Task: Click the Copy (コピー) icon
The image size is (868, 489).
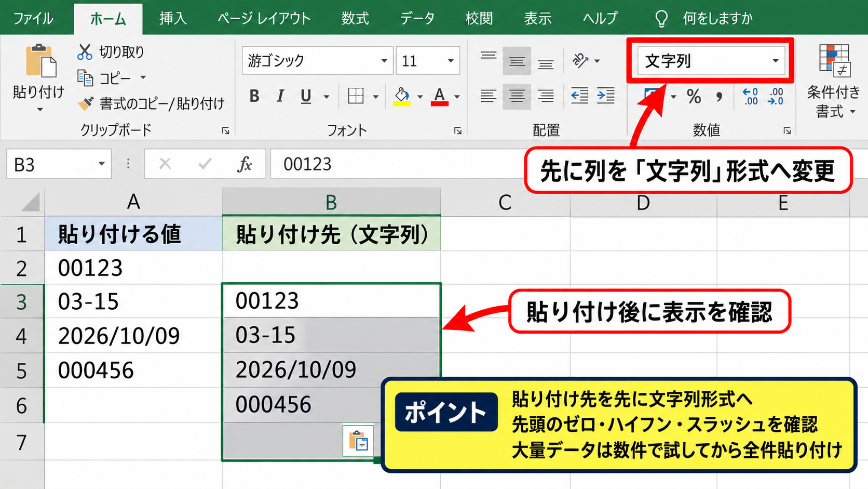Action: pos(85,78)
